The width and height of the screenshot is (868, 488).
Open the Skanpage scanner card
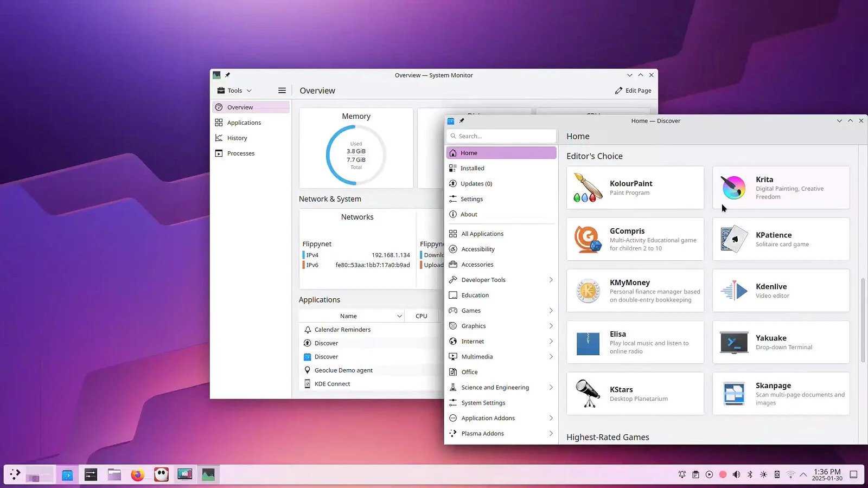[781, 394]
